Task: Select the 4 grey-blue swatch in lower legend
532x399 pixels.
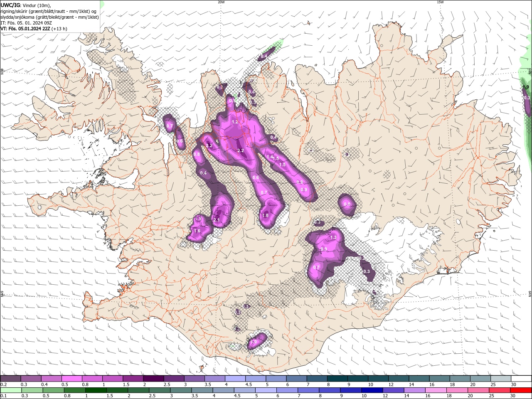Action: [x=223, y=390]
